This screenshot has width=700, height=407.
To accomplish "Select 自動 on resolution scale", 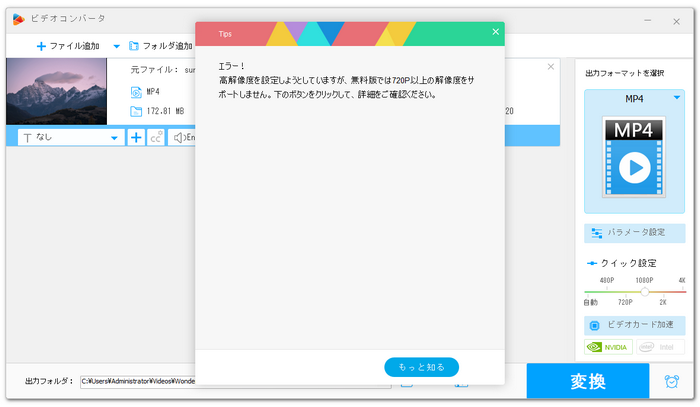I will (591, 302).
